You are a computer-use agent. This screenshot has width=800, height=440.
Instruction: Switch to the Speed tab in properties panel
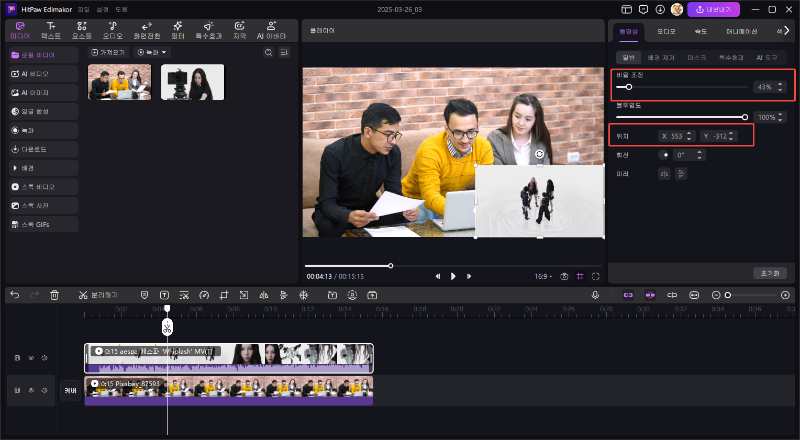[701, 32]
